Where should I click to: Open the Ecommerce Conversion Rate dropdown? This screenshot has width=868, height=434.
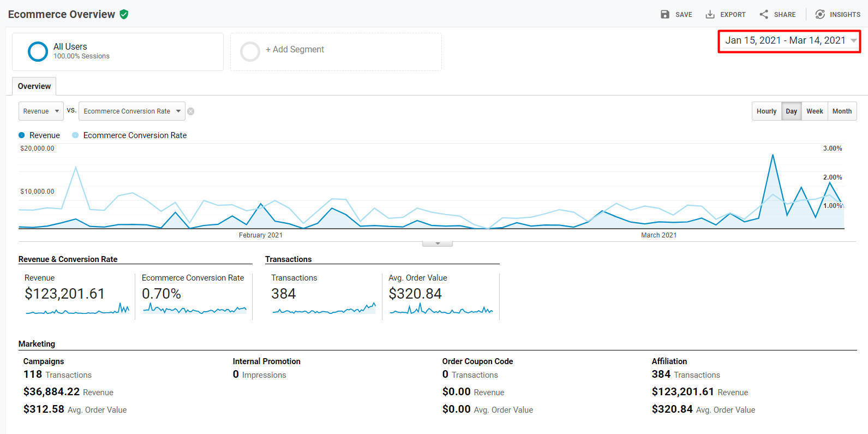(x=131, y=111)
